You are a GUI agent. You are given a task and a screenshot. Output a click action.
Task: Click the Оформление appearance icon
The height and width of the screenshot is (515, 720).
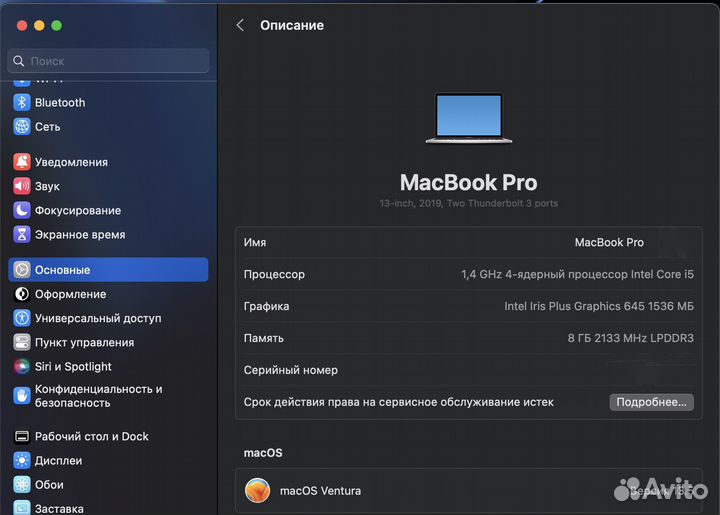coord(22,294)
